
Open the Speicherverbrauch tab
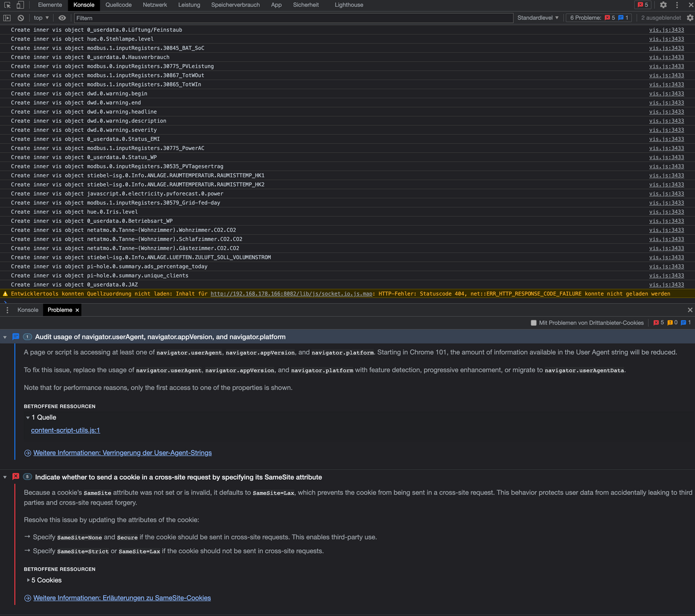[235, 5]
